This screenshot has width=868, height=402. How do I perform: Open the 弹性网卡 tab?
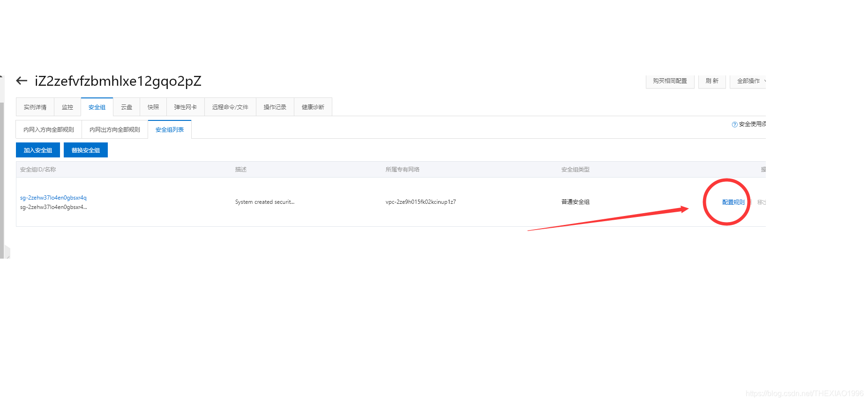point(186,107)
